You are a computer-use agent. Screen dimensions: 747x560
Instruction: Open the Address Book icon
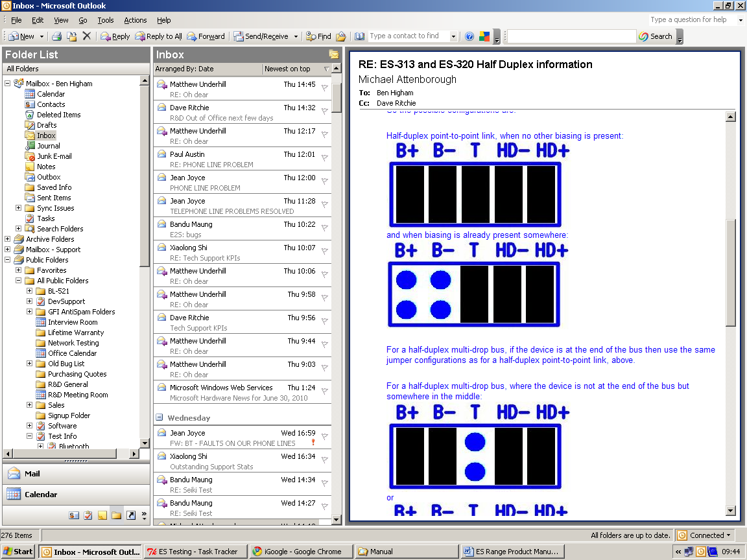click(360, 36)
